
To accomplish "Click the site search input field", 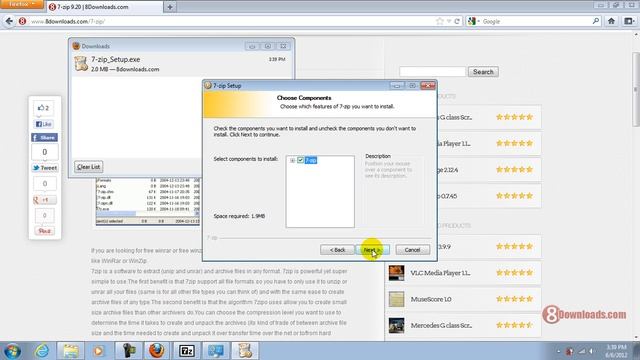I will 432,72.
